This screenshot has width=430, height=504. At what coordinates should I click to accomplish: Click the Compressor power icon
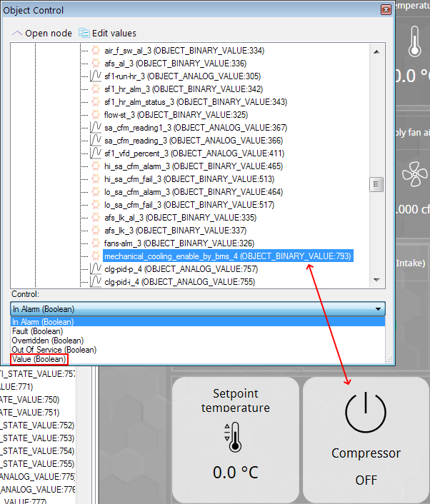click(x=366, y=412)
